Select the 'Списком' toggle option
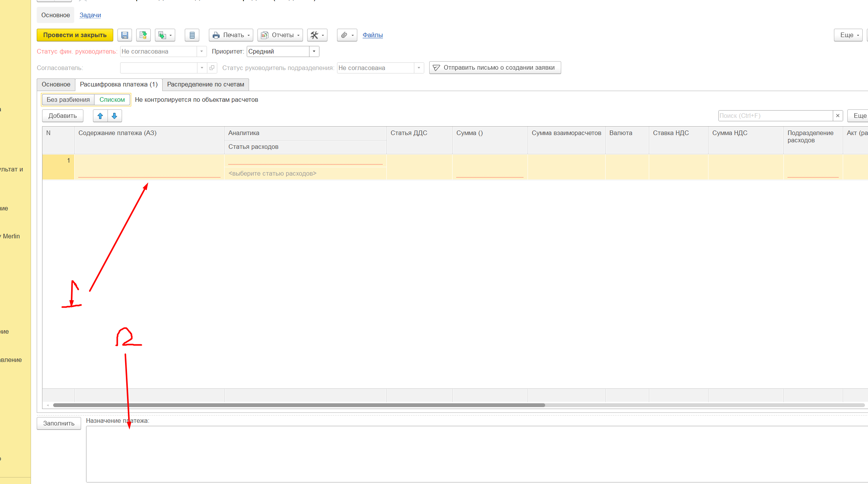 tap(112, 100)
